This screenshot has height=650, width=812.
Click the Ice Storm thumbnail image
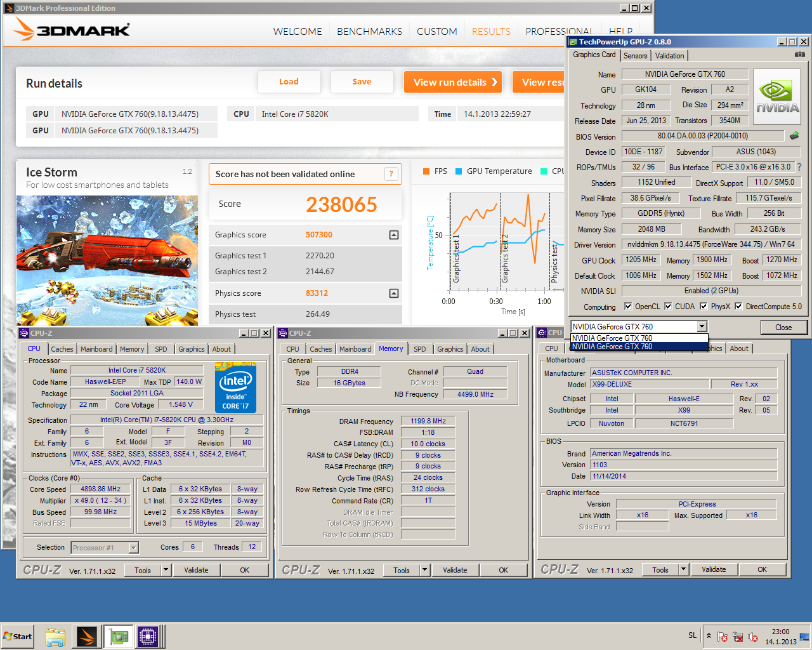pyautogui.click(x=107, y=260)
